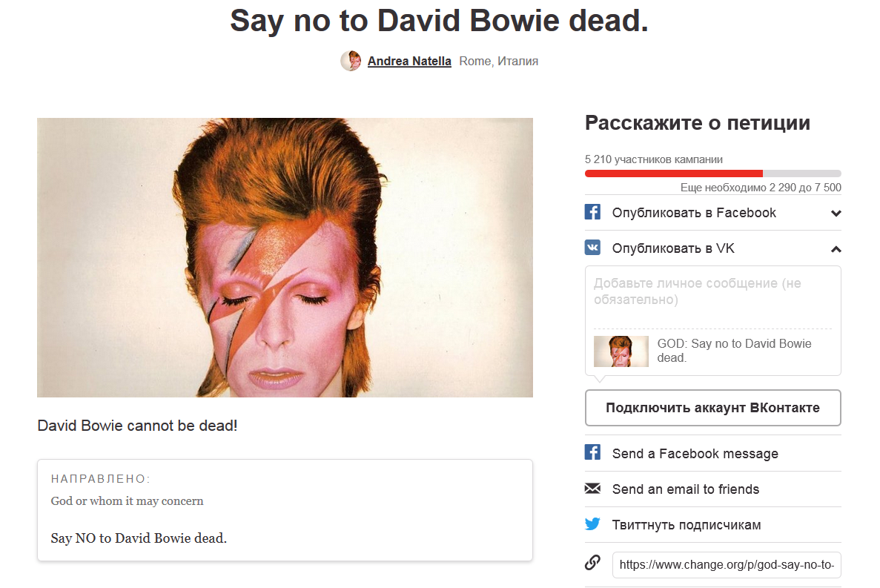
Task: Click the Twitter bird icon
Action: click(x=592, y=524)
